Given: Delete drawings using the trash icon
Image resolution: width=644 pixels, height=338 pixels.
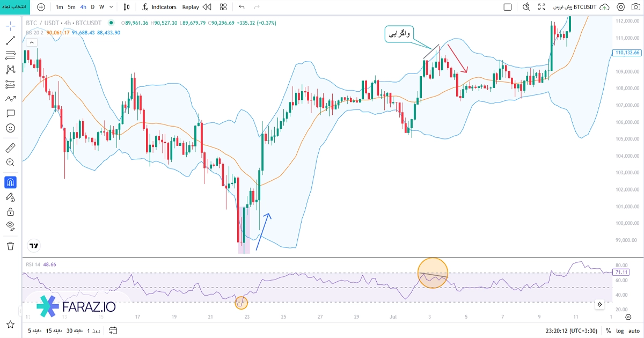Looking at the screenshot, I should pos(11,245).
